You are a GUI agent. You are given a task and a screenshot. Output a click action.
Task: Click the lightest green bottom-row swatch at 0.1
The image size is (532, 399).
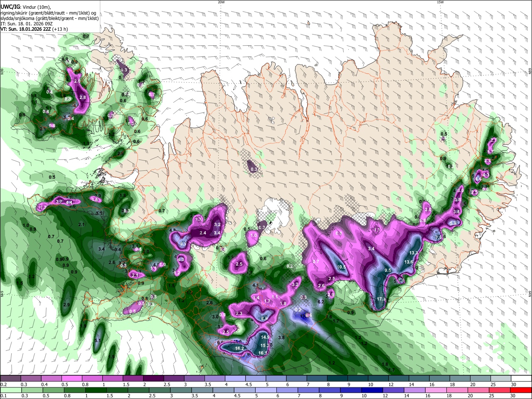(x=10, y=390)
